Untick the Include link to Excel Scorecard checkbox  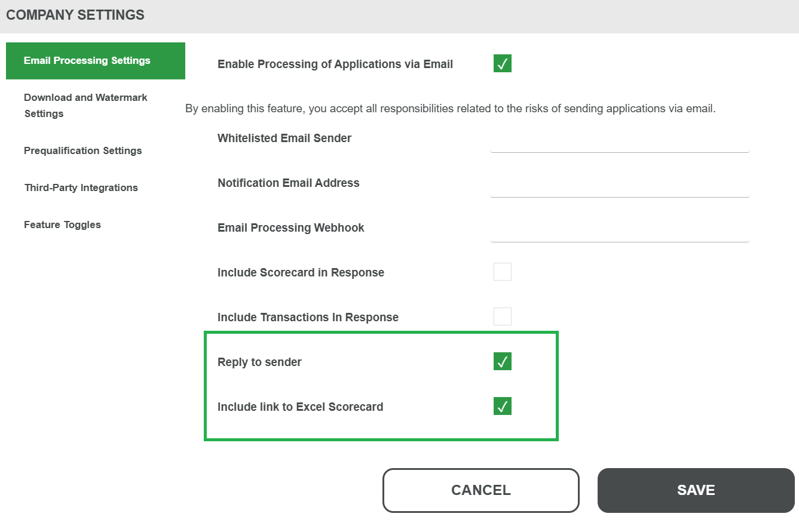click(x=502, y=407)
